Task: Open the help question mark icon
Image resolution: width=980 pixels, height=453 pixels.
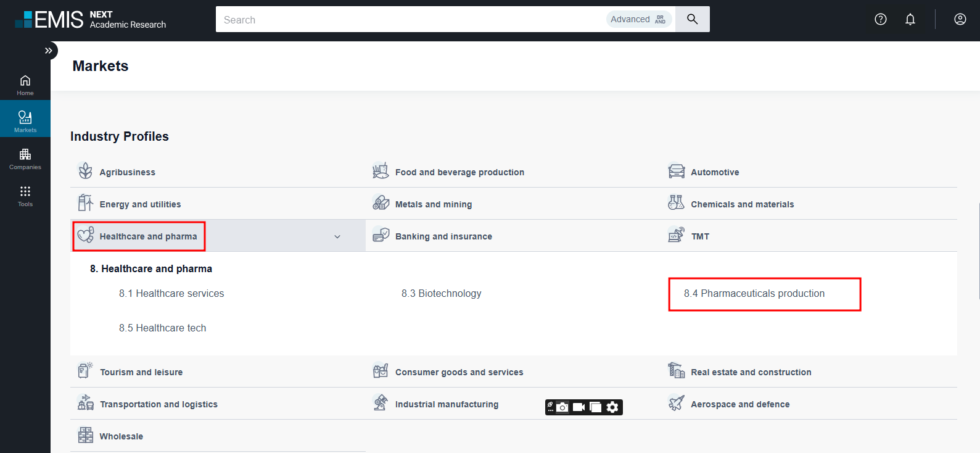Action: pos(880,19)
